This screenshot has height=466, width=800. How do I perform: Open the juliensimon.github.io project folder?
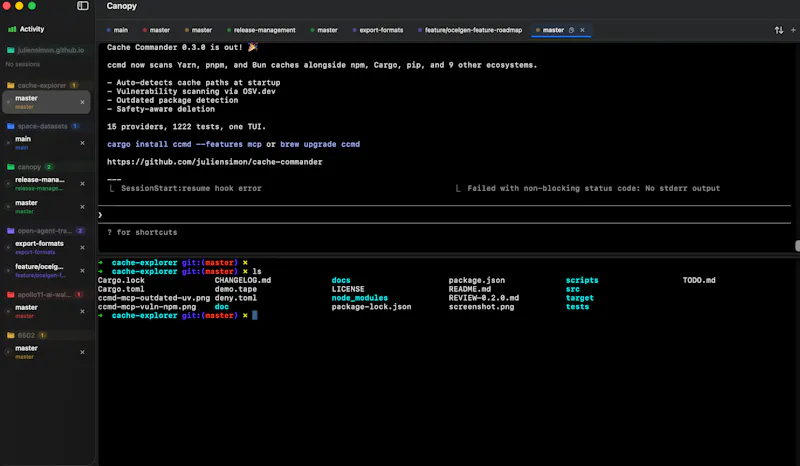pos(45,50)
